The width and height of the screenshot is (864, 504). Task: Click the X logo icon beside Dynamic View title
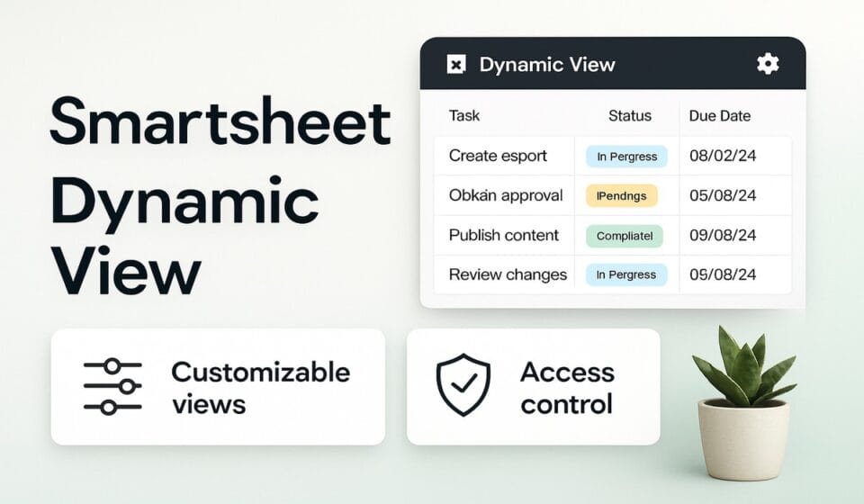(456, 64)
